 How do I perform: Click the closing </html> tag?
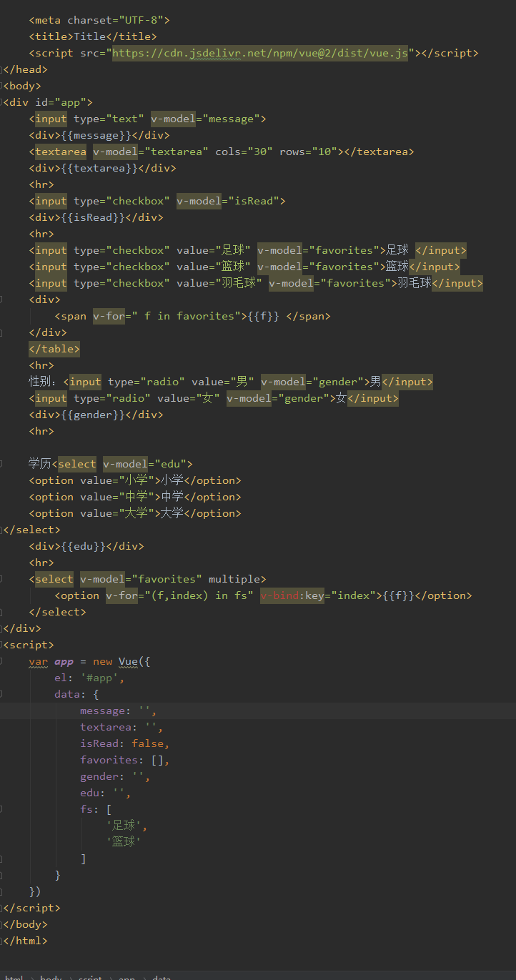(x=25, y=941)
